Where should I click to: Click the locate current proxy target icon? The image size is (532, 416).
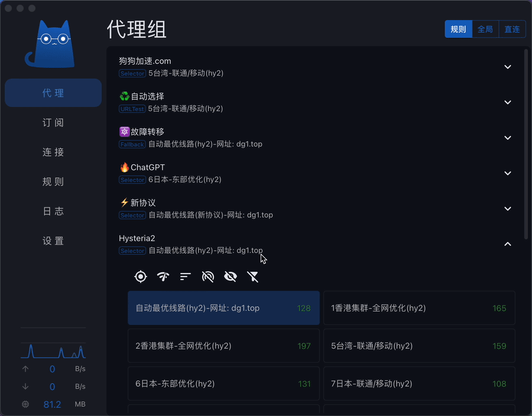[141, 277]
